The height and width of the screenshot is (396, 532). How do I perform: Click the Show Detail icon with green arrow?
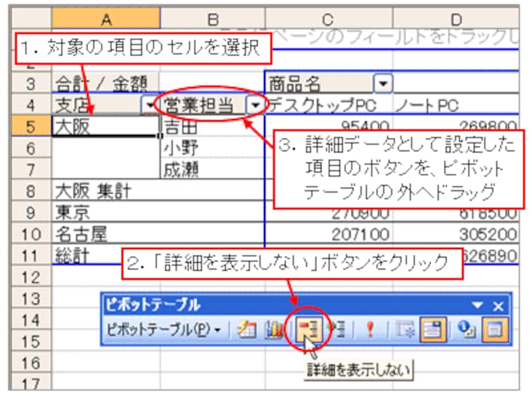click(x=336, y=329)
